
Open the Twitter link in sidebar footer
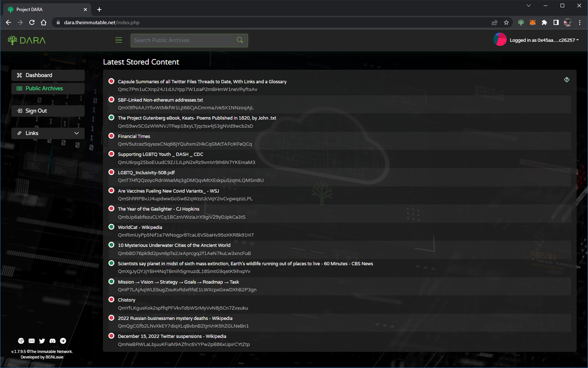pos(42,341)
